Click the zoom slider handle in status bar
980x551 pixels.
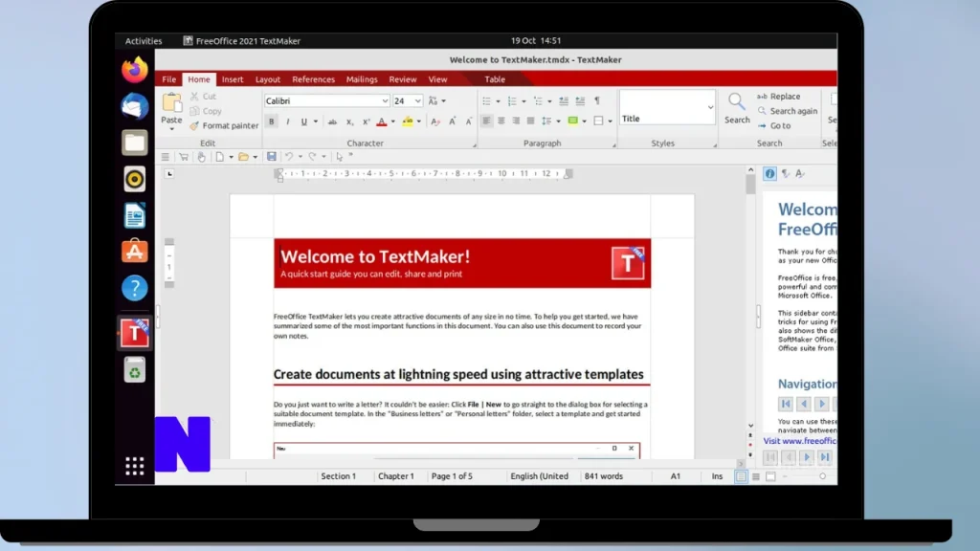click(x=822, y=476)
